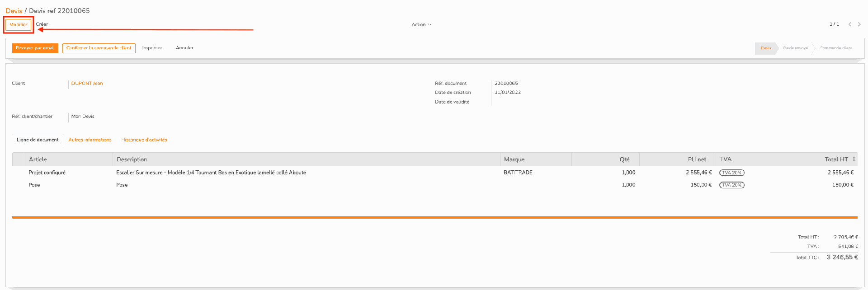The width and height of the screenshot is (868, 290).
Task: Click quantity 1,000 in Projet configuré row
Action: 628,173
